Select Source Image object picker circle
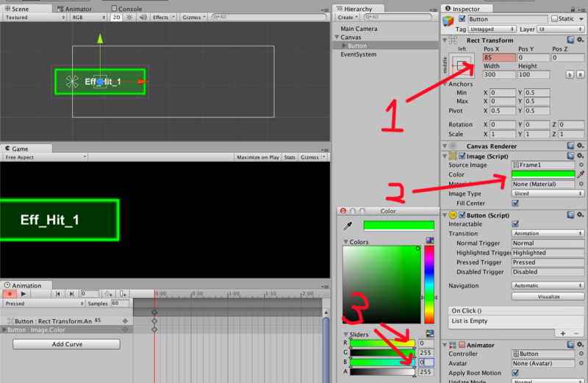The image size is (588, 383). point(581,165)
